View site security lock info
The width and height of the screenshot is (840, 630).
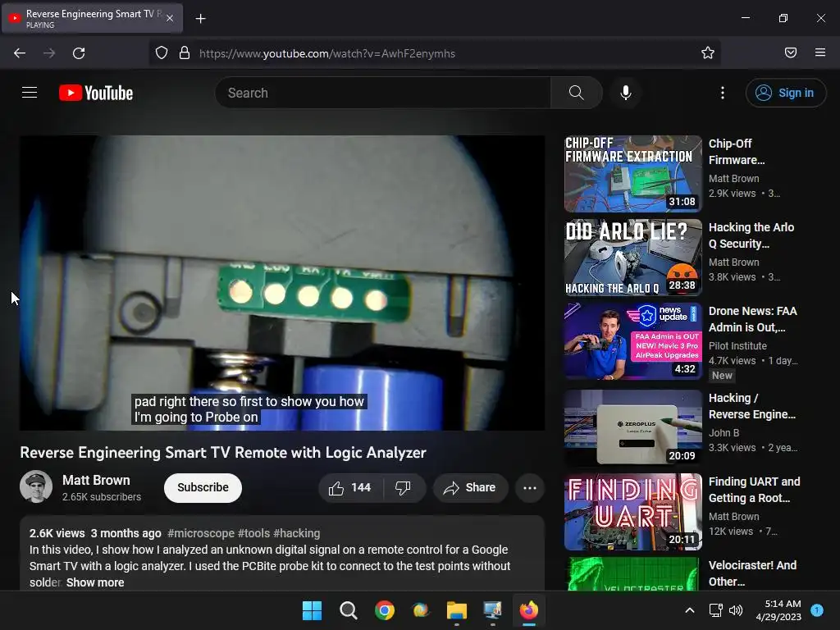point(185,53)
